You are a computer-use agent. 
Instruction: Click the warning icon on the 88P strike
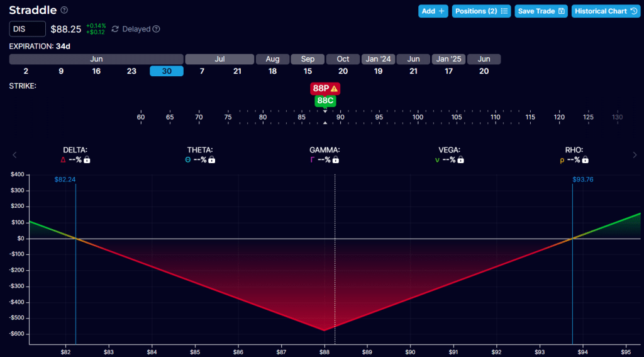coord(335,89)
